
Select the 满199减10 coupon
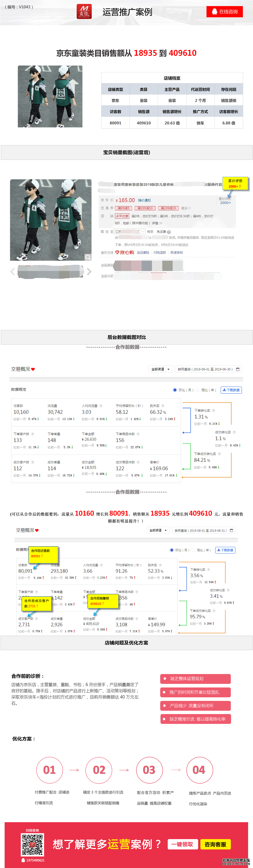(145, 208)
